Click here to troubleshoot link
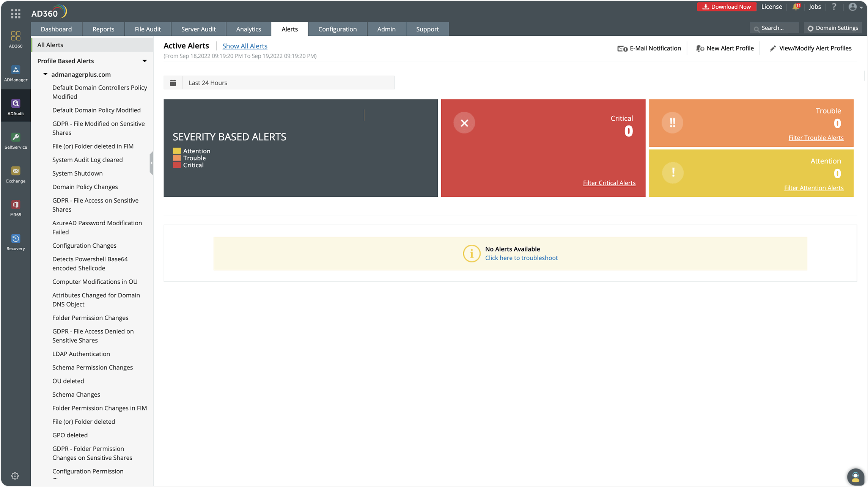The width and height of the screenshot is (868, 487). [x=521, y=258]
